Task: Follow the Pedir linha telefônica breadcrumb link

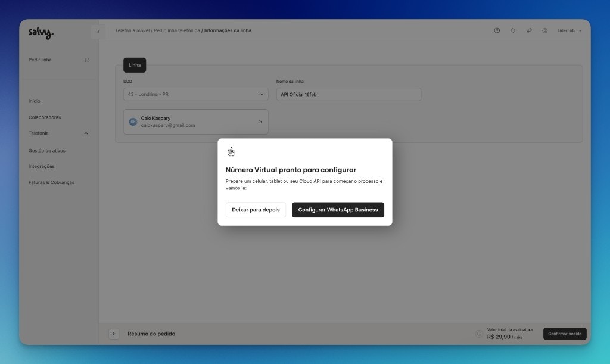Action: pyautogui.click(x=176, y=30)
